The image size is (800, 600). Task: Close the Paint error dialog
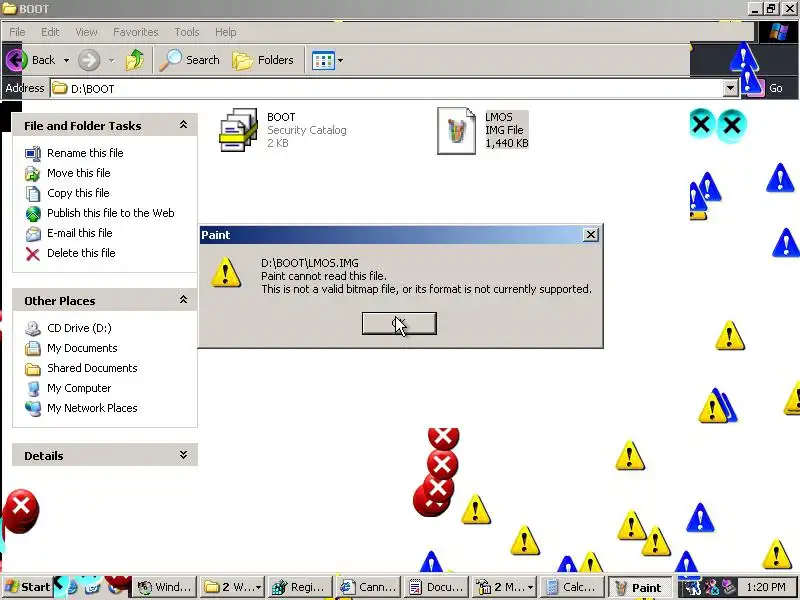coord(590,235)
